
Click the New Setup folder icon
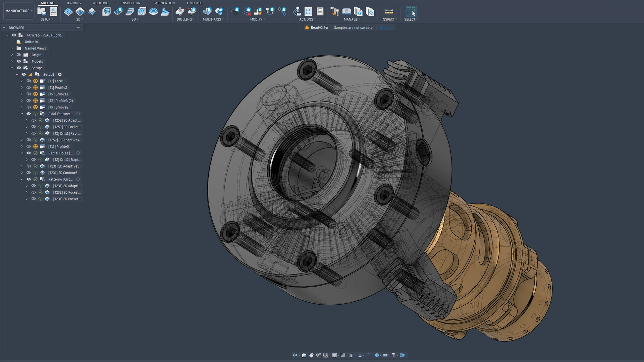[42, 11]
